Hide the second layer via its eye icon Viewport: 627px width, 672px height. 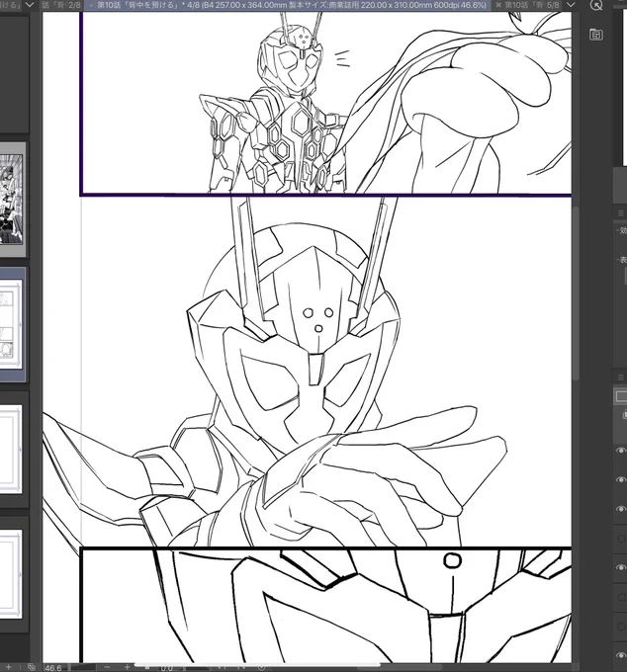click(620, 479)
